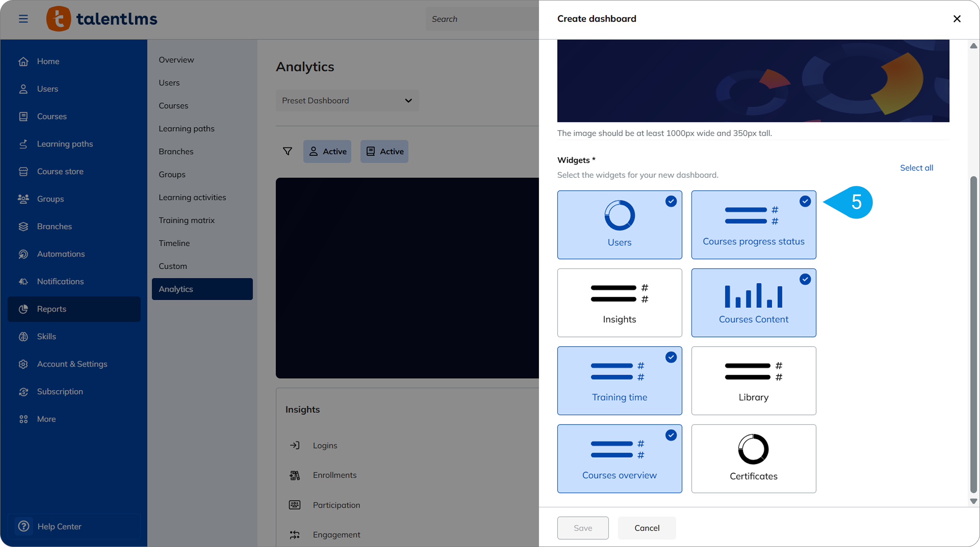Screen dimensions: 980x547
Task: Select the Users icon in sidebar
Action: tap(23, 89)
